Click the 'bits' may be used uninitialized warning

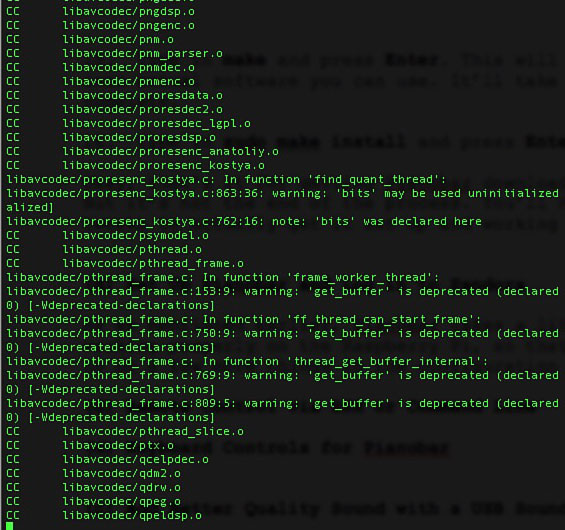(282, 193)
